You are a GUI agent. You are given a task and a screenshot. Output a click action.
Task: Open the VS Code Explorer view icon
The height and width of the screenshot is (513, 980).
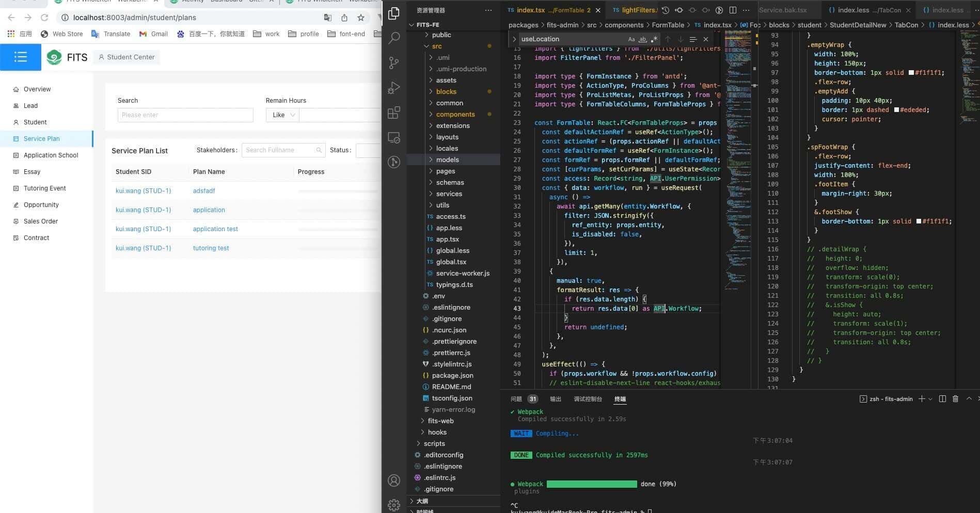click(x=394, y=13)
